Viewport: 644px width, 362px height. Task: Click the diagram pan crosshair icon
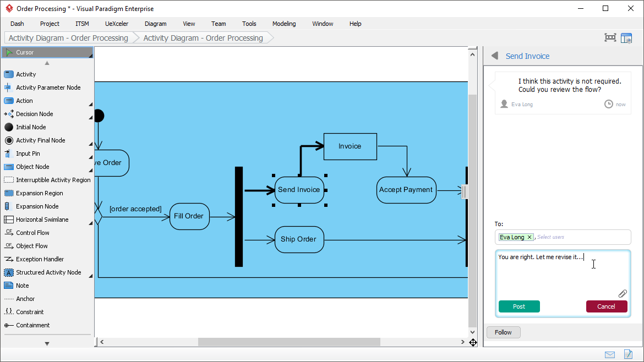coord(473,342)
